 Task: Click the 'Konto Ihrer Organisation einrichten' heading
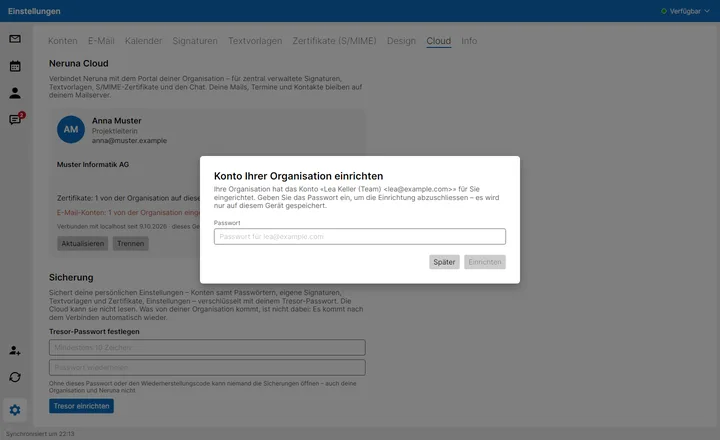298,176
